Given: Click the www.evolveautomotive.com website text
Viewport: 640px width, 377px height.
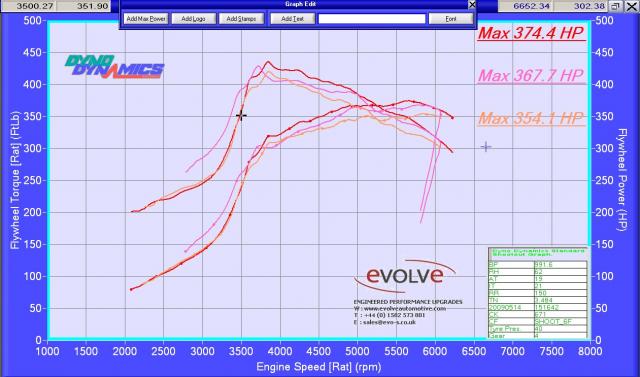Looking at the screenshot, I should 404,309.
